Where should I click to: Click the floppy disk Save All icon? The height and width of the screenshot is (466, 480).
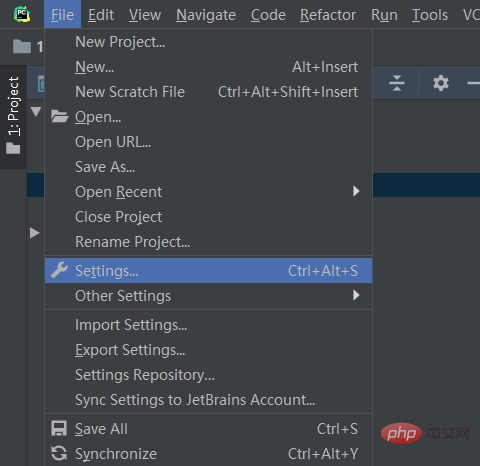click(59, 429)
